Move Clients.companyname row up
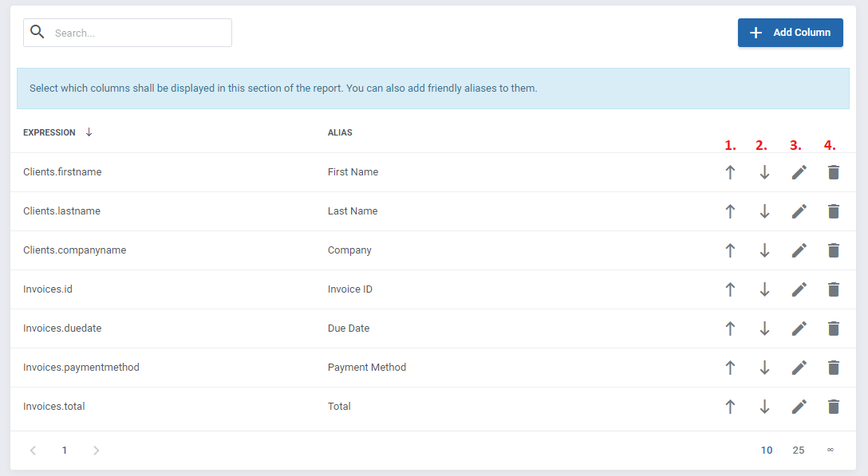The image size is (868, 476). (x=730, y=250)
